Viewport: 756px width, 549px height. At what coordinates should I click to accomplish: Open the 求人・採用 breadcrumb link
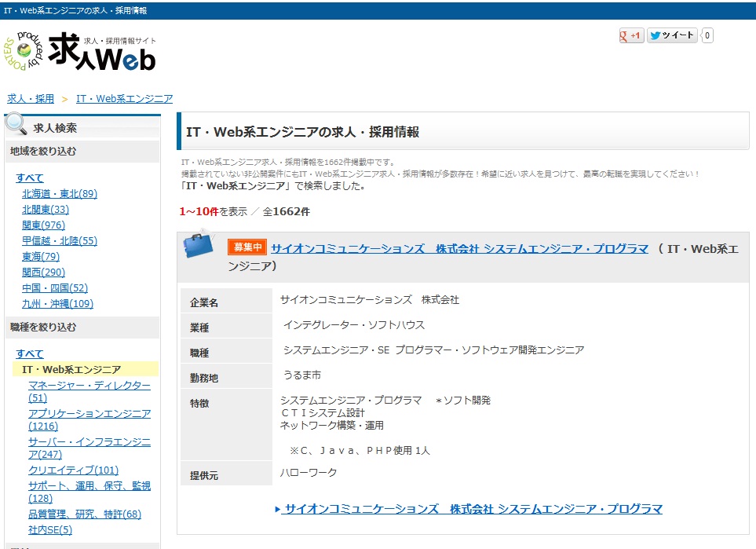click(31, 99)
